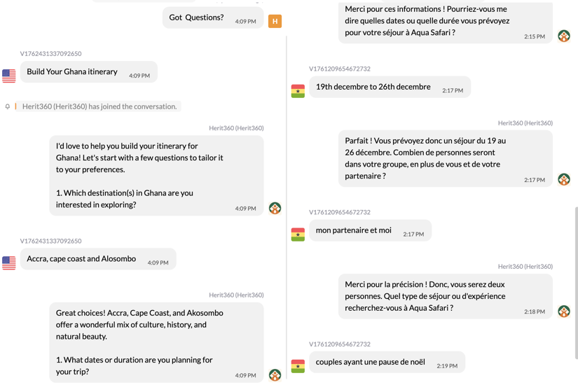Screen dimensions: 578x392
Task: Click the Herit360 has joined the conversation notice
Action: pos(99,106)
